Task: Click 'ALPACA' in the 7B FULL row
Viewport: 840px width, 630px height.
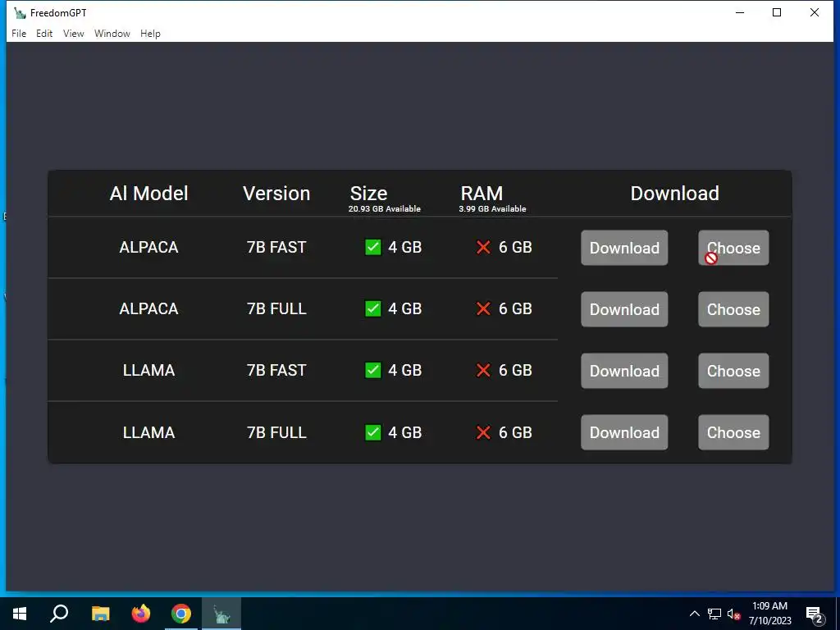Action: click(x=149, y=308)
